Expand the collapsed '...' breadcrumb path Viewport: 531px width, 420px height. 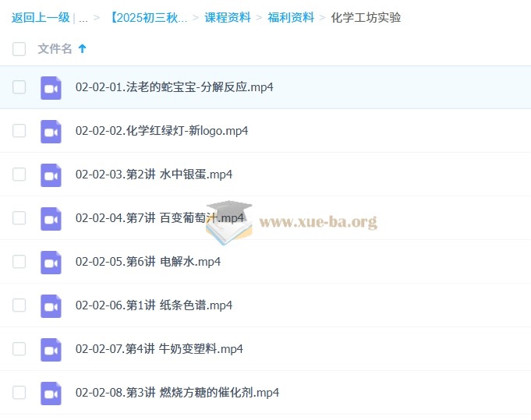tap(83, 17)
